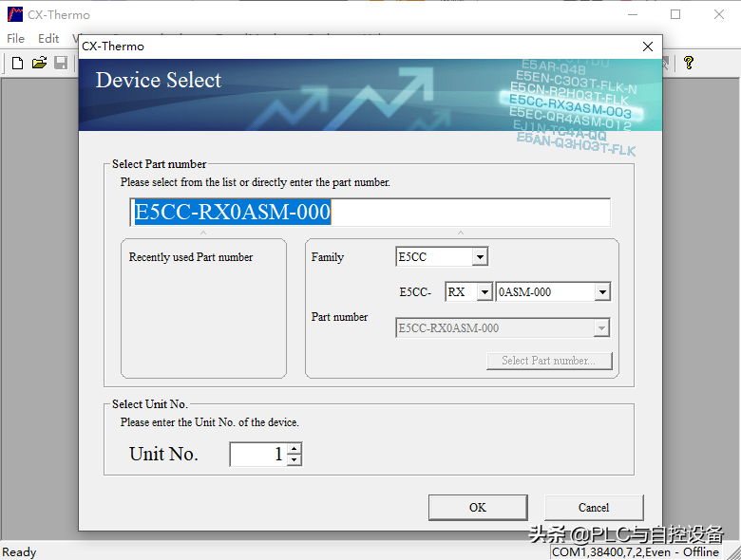Screen dimensions: 741x560
Task: Click the Help question mark icon
Action: tap(689, 63)
